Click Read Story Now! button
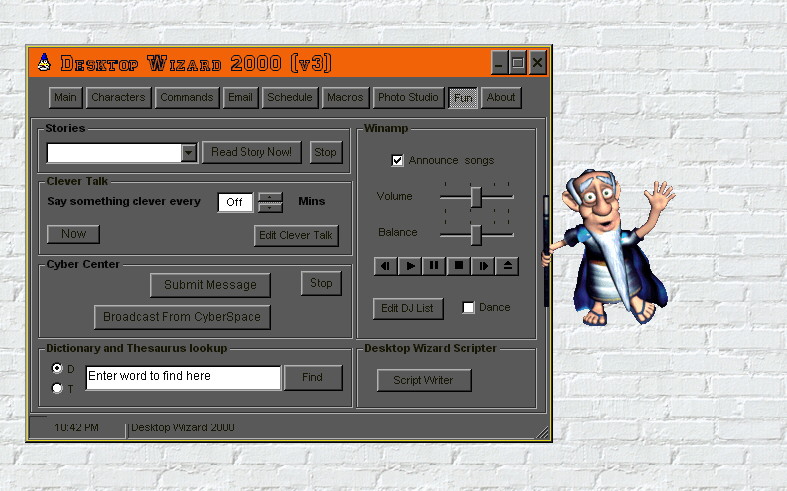Viewport: 787px width, 491px height. pos(251,152)
